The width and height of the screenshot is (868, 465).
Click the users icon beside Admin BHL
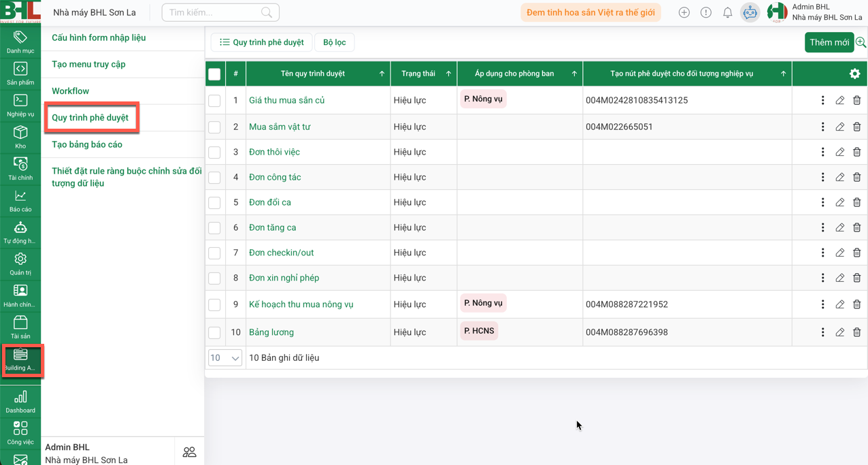click(x=189, y=452)
